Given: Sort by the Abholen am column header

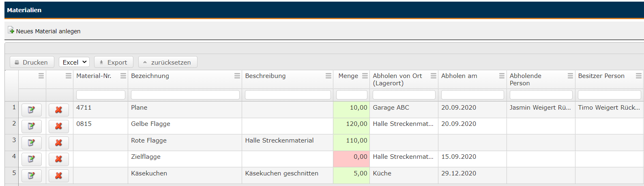Looking at the screenshot, I should pos(459,76).
